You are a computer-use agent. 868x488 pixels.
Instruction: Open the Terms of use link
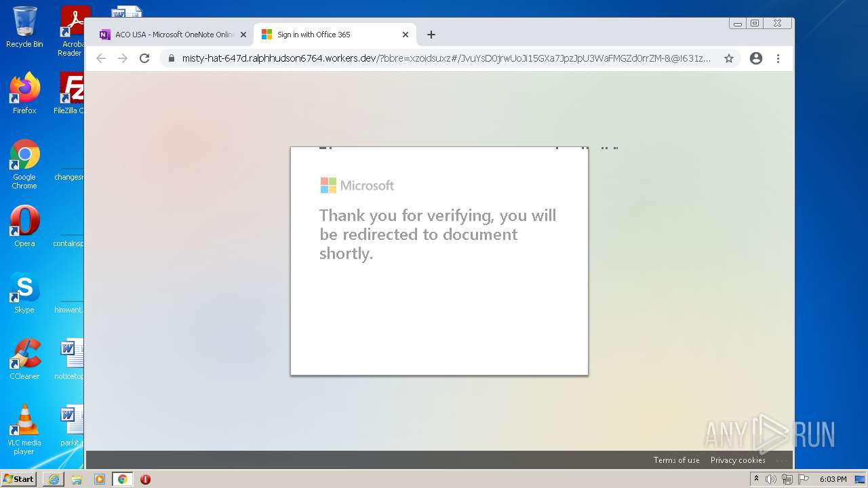point(676,460)
